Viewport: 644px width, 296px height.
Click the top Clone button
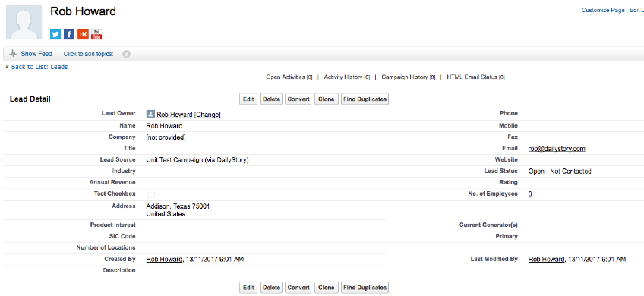click(326, 99)
